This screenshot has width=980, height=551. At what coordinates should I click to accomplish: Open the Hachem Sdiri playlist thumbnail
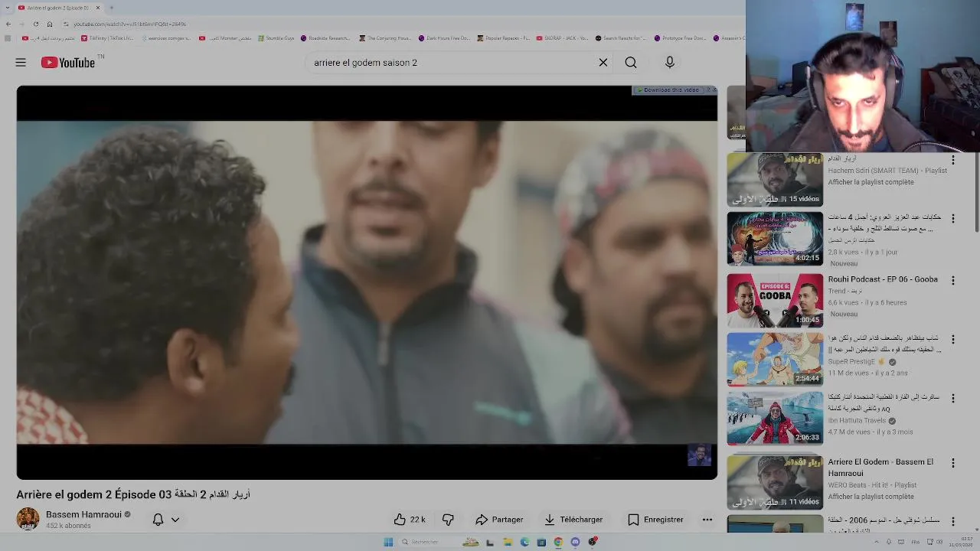coord(775,180)
